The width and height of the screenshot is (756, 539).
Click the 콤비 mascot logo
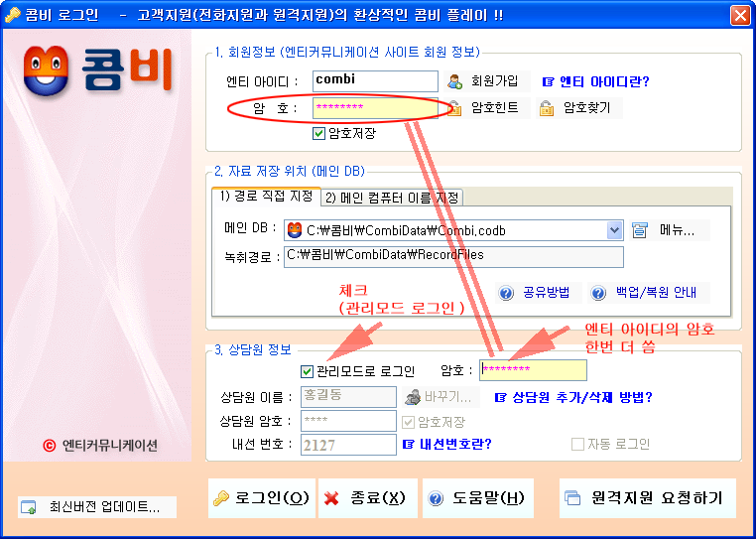(46, 70)
